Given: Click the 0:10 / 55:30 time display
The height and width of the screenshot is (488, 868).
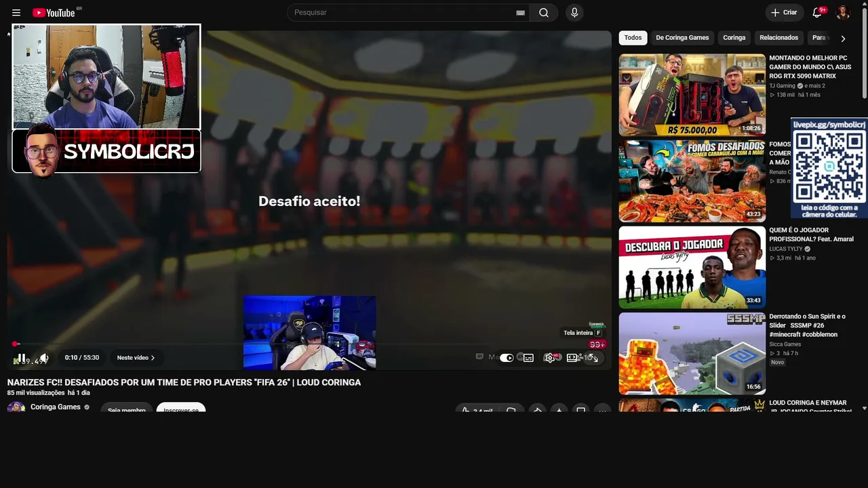Looking at the screenshot, I should click(x=82, y=358).
